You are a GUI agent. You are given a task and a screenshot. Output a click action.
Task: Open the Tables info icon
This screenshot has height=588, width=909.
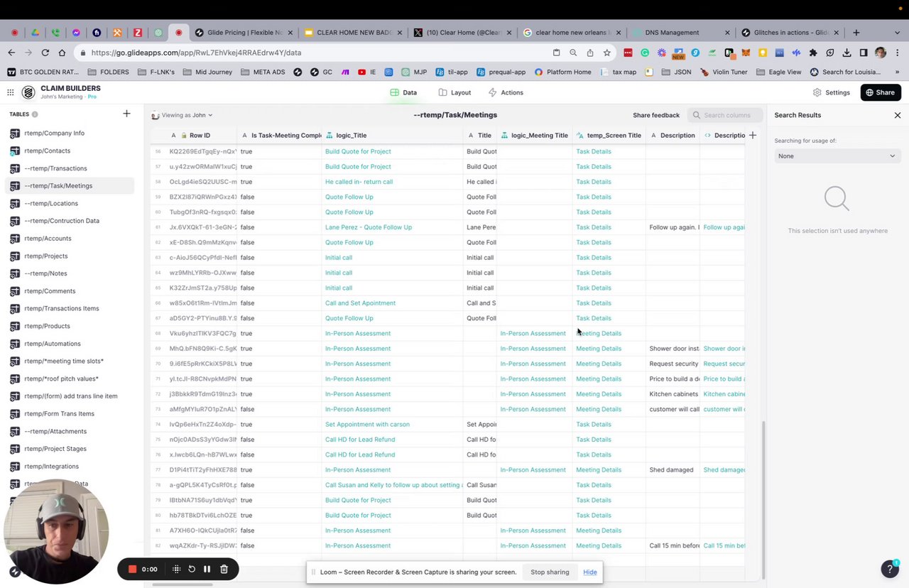pos(35,114)
